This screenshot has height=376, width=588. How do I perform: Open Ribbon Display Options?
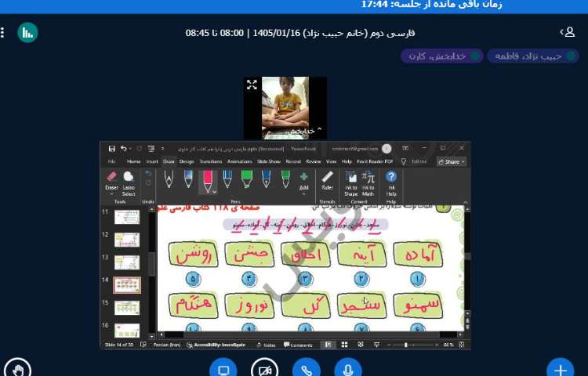[x=405, y=148]
